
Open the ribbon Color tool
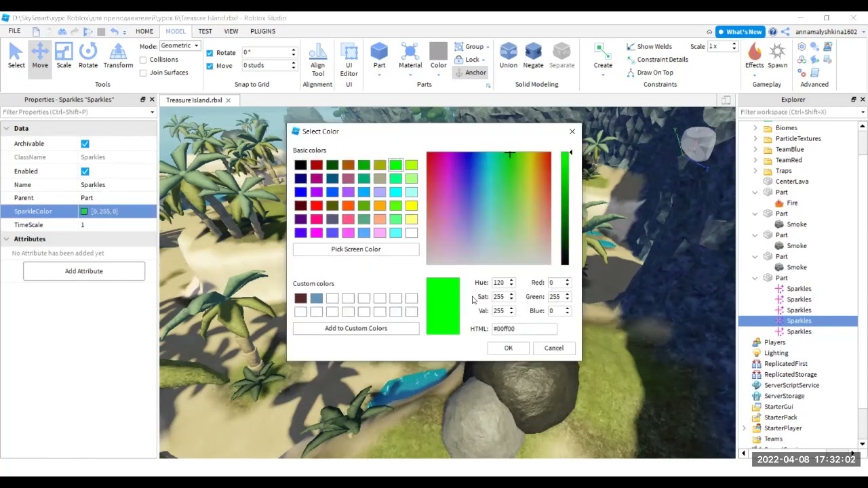click(x=438, y=56)
